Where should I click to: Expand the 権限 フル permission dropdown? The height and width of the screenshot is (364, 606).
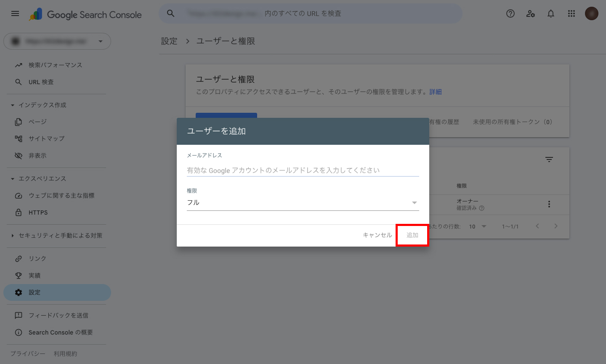click(x=303, y=202)
